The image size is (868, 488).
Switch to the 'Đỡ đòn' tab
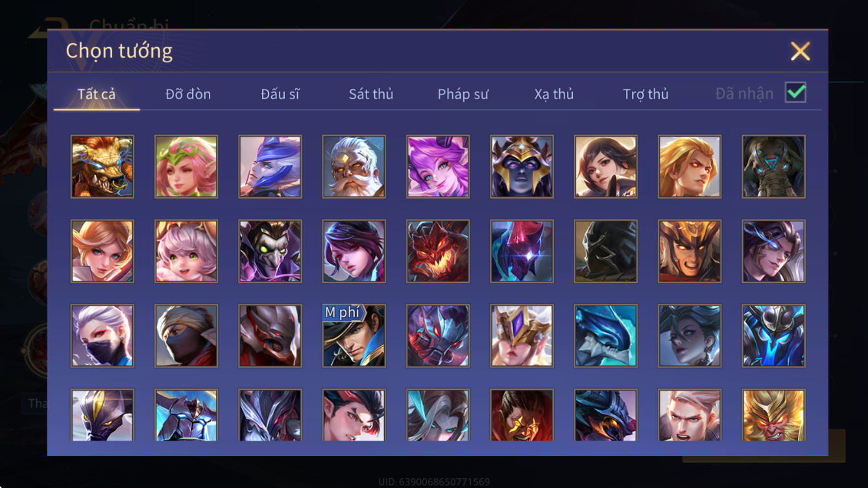[188, 94]
